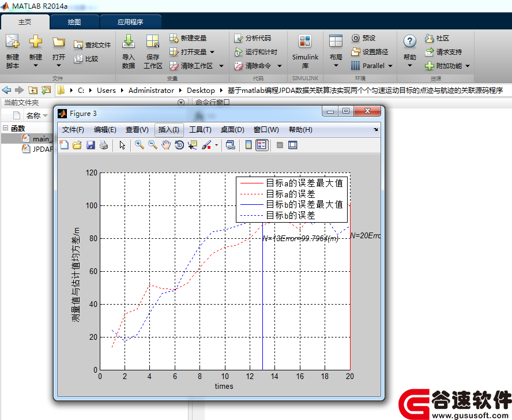Open the brush color dropdown arrow
This screenshot has width=512, height=420.
coord(216,145)
